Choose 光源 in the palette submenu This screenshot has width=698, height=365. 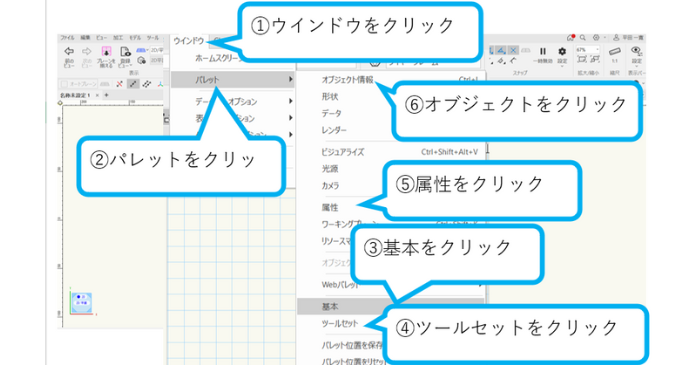coord(330,169)
